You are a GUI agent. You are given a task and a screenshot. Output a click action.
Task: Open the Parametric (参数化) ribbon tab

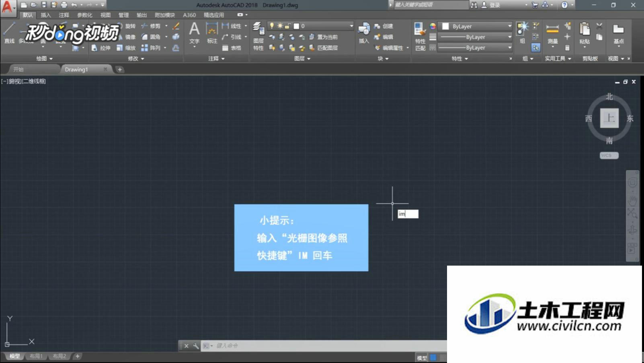pos(84,15)
